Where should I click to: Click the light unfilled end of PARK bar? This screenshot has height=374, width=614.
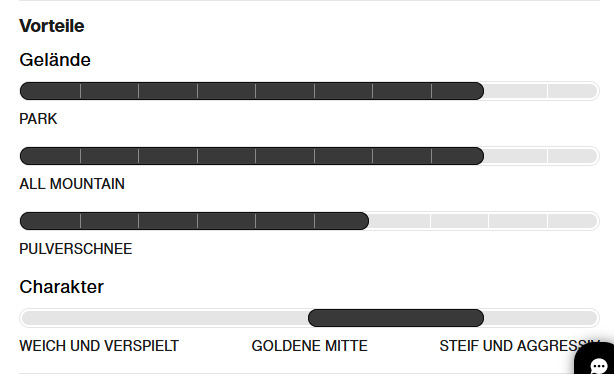[541, 91]
